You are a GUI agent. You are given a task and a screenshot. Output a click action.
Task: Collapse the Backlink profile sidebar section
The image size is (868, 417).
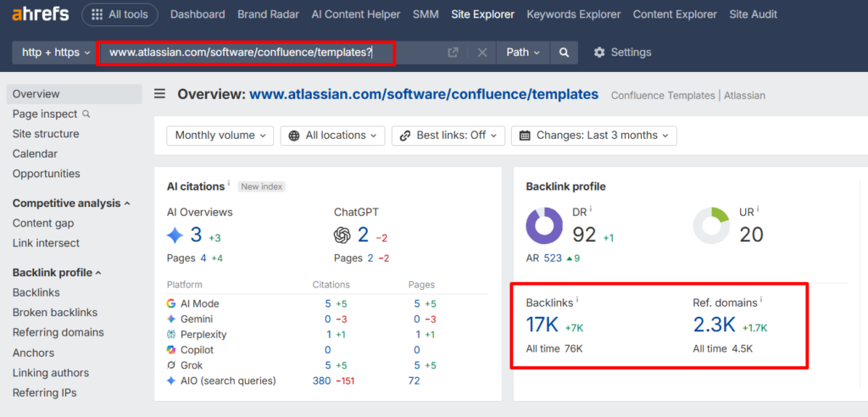point(57,272)
